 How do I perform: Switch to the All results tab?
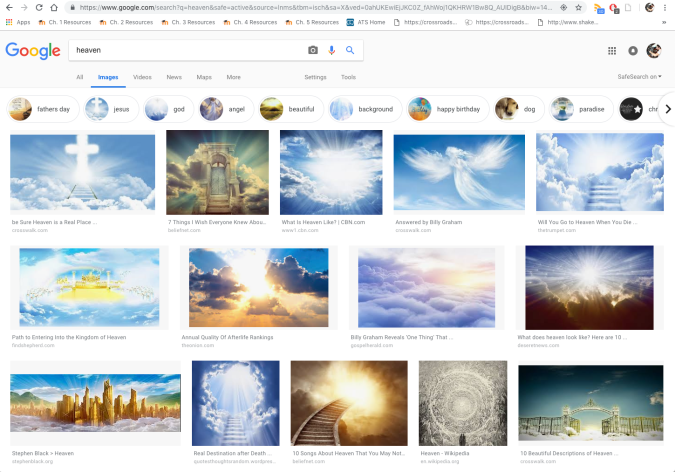coord(80,77)
